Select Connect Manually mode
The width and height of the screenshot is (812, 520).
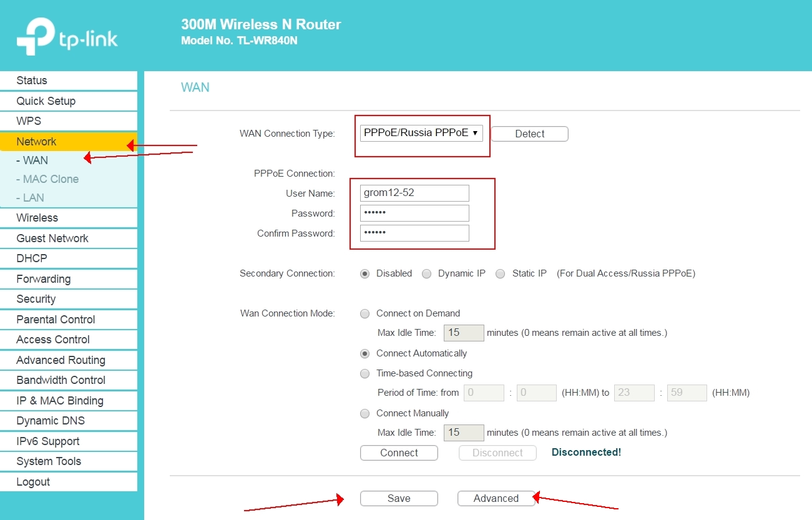pyautogui.click(x=365, y=413)
